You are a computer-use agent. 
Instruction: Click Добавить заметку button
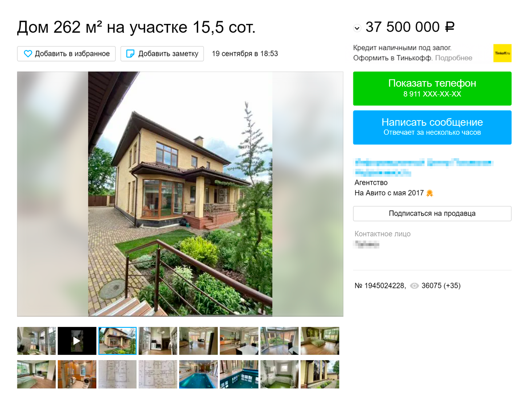tap(162, 54)
